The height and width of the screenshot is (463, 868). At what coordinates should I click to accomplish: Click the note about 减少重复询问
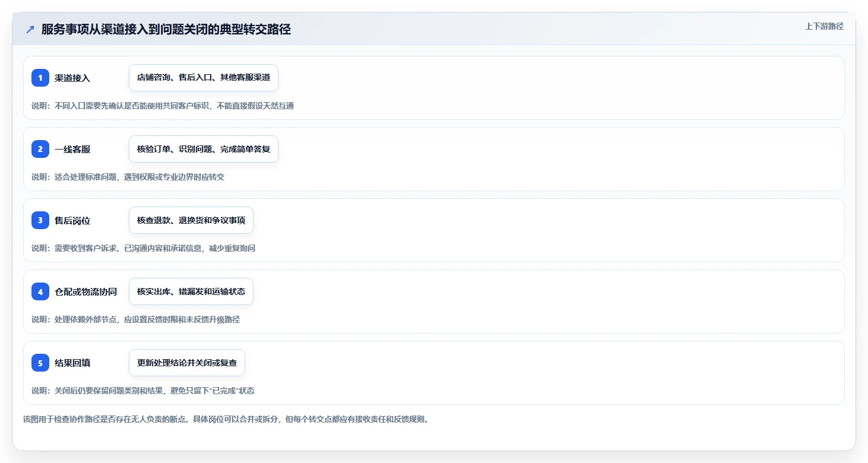[x=143, y=248]
